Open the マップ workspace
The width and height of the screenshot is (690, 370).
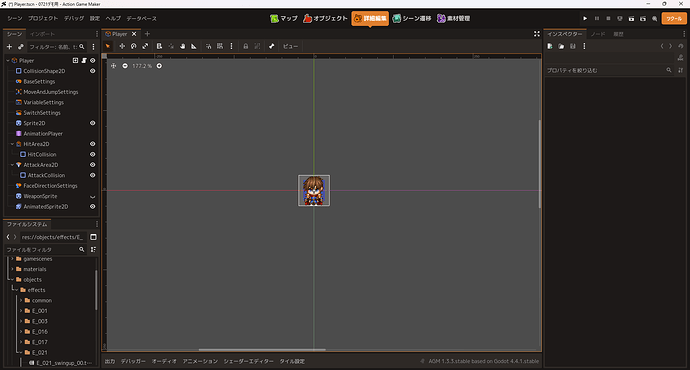[x=284, y=18]
